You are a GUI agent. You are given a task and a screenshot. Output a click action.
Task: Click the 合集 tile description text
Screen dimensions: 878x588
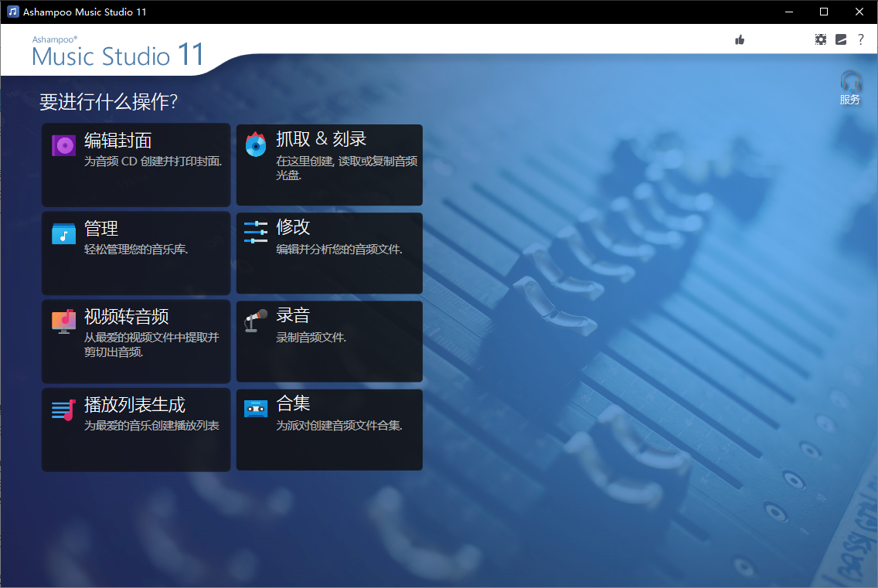[339, 426]
